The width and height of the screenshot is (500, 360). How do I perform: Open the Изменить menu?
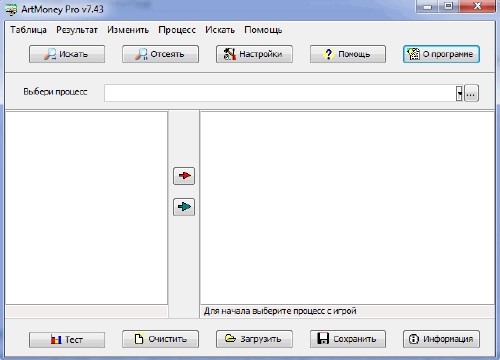[128, 30]
